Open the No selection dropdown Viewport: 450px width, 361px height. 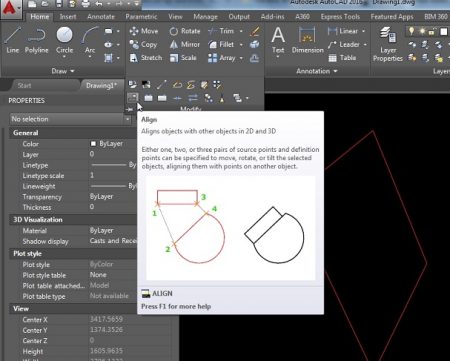tap(70, 119)
